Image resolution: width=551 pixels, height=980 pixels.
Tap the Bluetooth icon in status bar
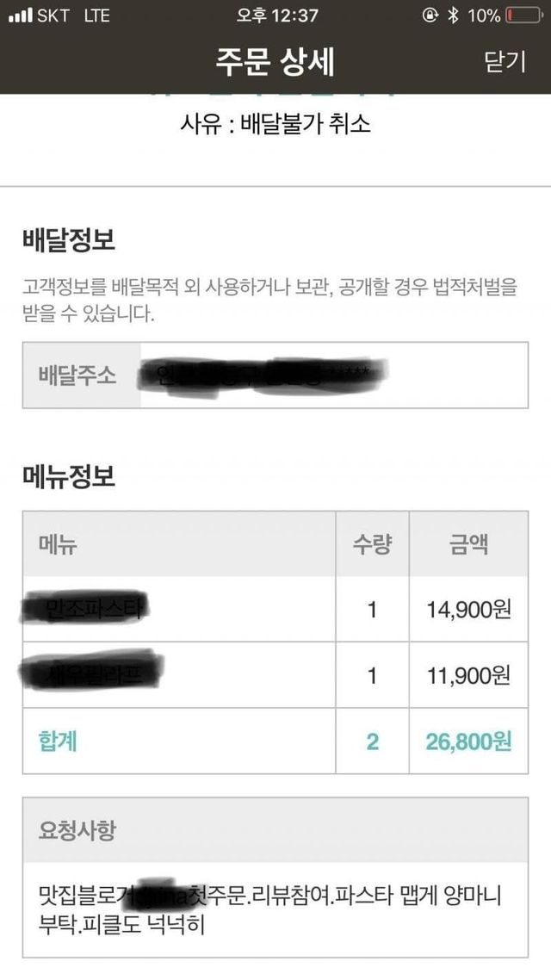click(x=453, y=16)
